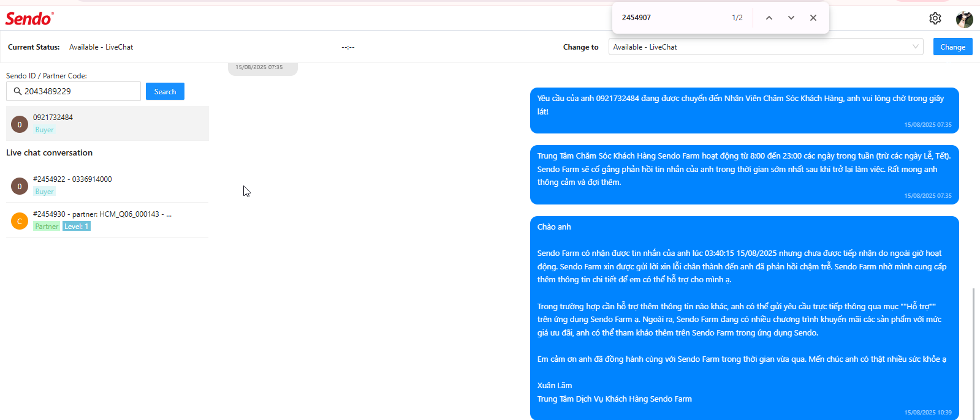The width and height of the screenshot is (980, 420).
Task: Click the 15/08/2025 07:35 date chip
Action: tap(262, 67)
